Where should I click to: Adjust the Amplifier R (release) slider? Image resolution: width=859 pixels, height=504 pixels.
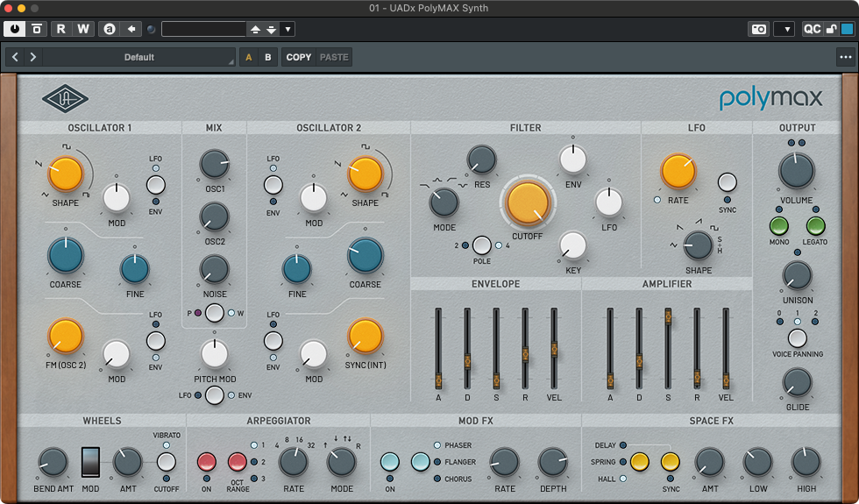tap(697, 377)
